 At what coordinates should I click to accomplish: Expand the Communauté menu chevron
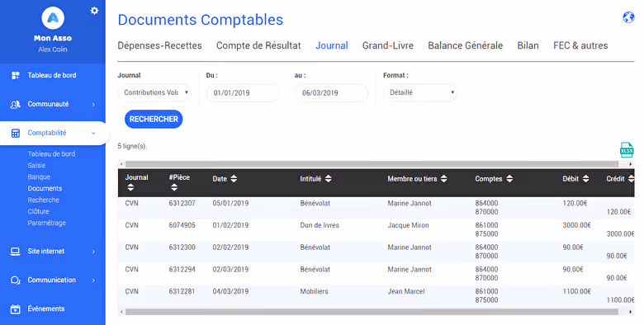point(93,105)
